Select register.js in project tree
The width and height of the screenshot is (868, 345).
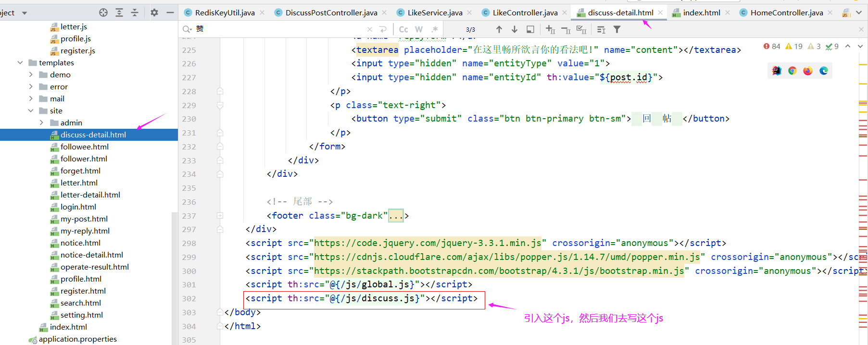[x=78, y=50]
